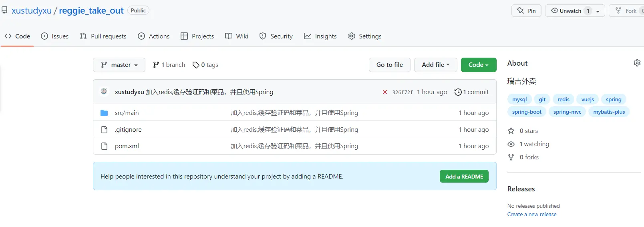This screenshot has height=227, width=644.
Task: View the 0 forks link
Action: (x=523, y=157)
